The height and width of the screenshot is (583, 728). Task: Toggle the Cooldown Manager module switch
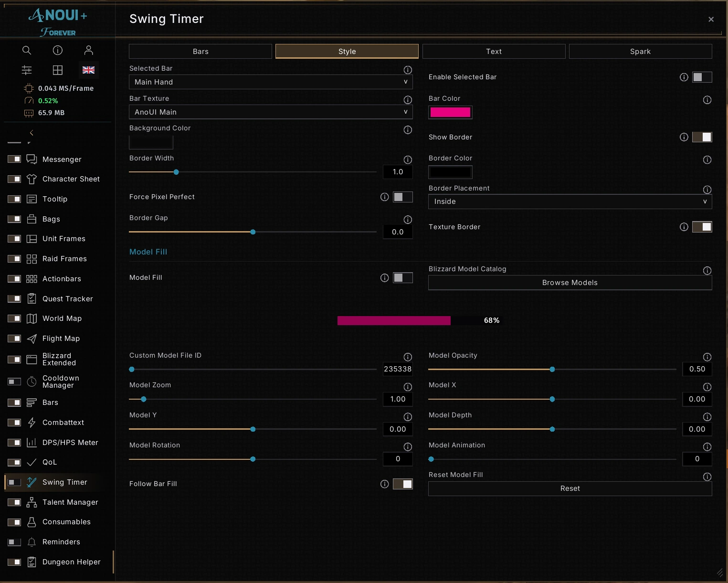[x=14, y=382]
